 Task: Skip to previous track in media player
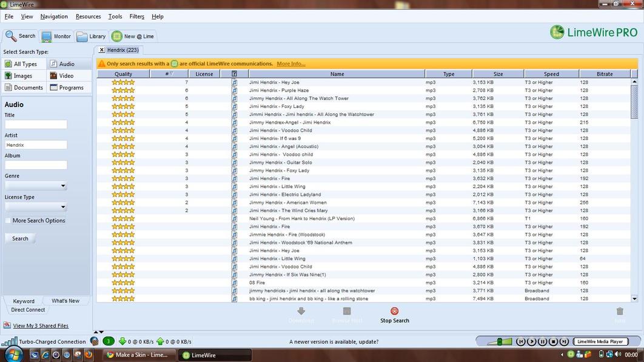(x=521, y=341)
